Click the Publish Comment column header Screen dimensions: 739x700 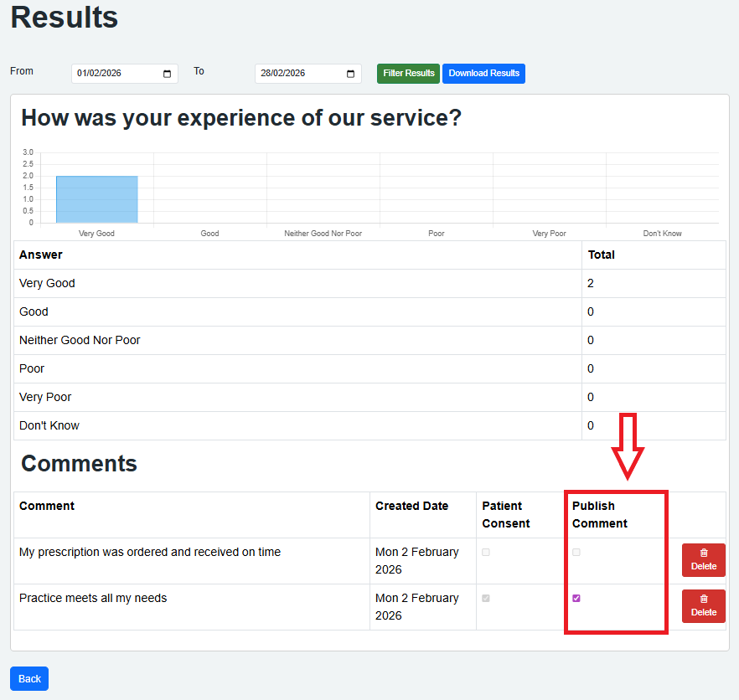click(599, 514)
